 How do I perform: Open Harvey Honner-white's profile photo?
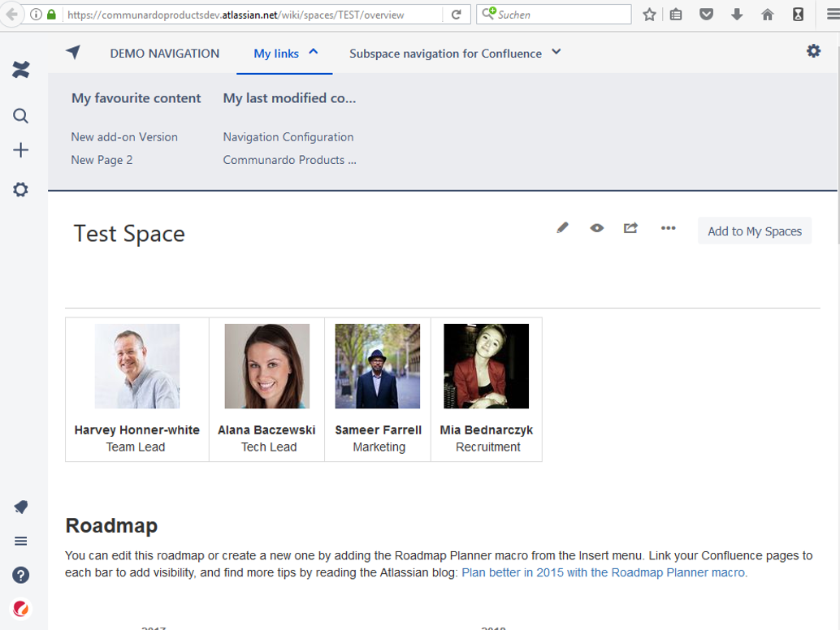(137, 366)
